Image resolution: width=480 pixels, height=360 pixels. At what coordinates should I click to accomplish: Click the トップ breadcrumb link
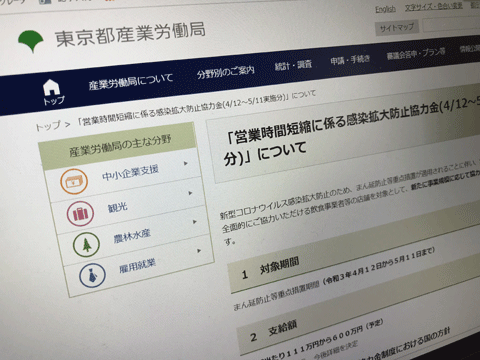pyautogui.click(x=49, y=126)
